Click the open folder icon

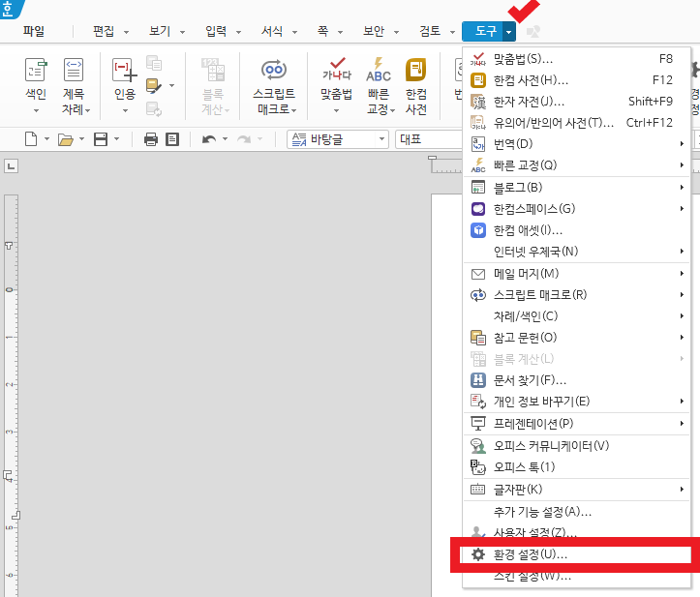click(x=66, y=139)
